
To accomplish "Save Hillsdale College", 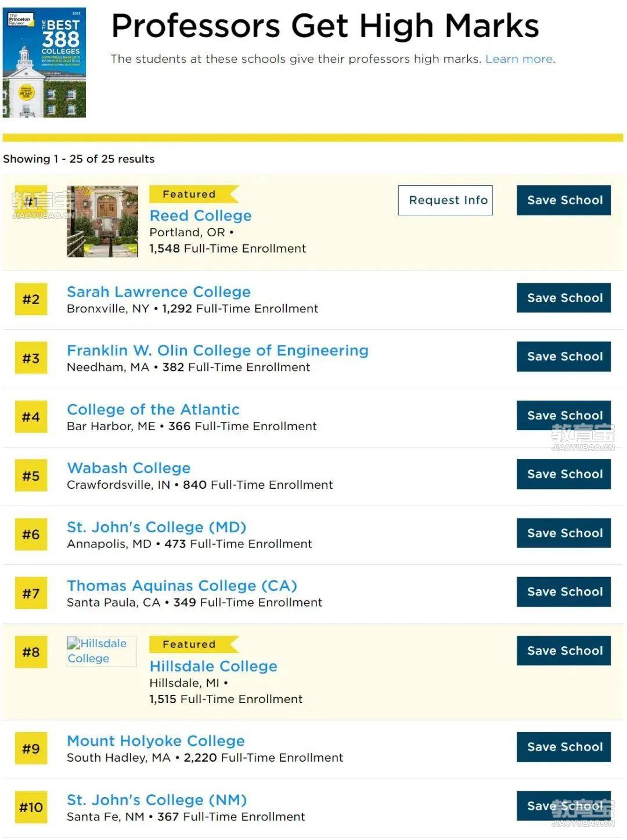I will tap(564, 651).
